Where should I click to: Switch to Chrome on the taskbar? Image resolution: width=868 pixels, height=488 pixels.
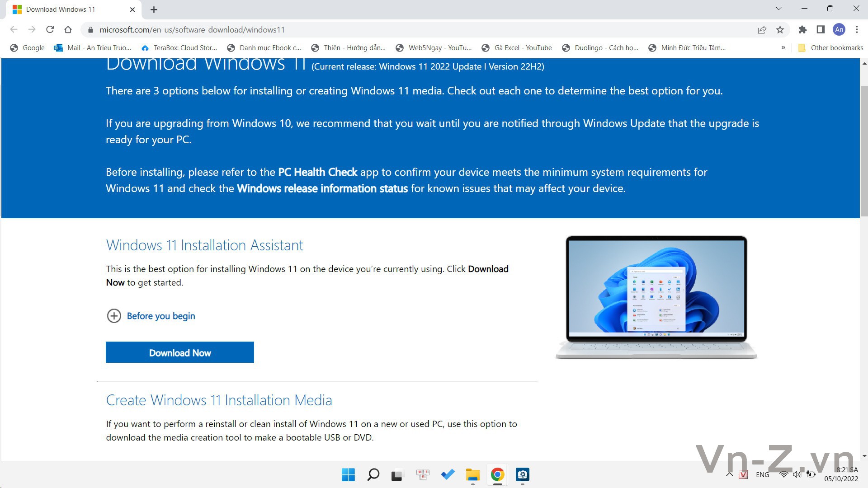497,474
